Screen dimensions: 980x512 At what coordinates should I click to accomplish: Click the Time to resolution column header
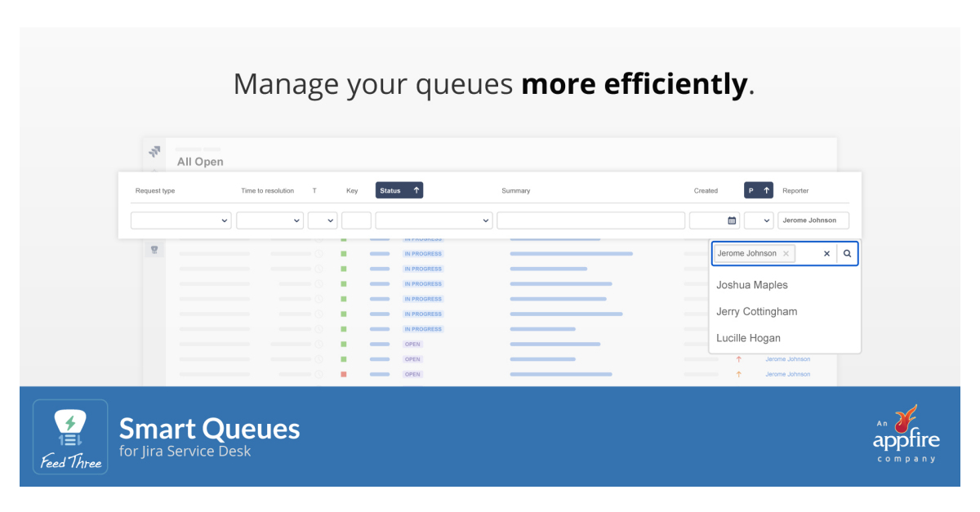click(x=267, y=191)
